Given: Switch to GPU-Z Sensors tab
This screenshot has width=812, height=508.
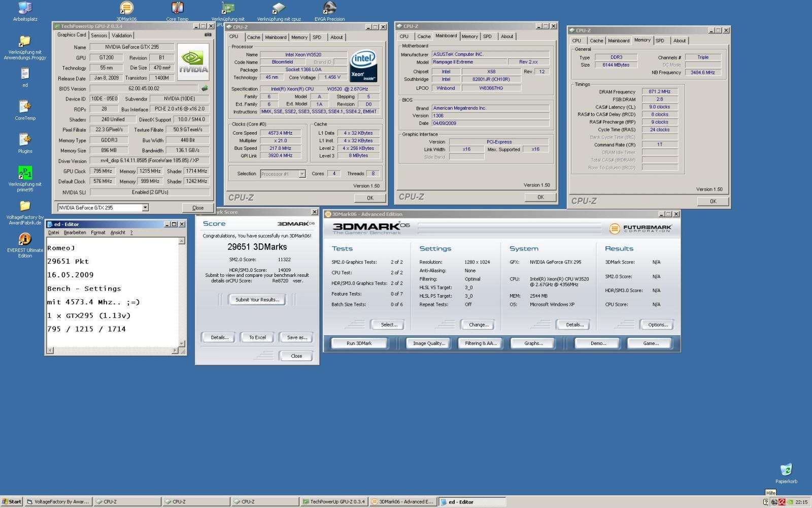Looking at the screenshot, I should 99,36.
